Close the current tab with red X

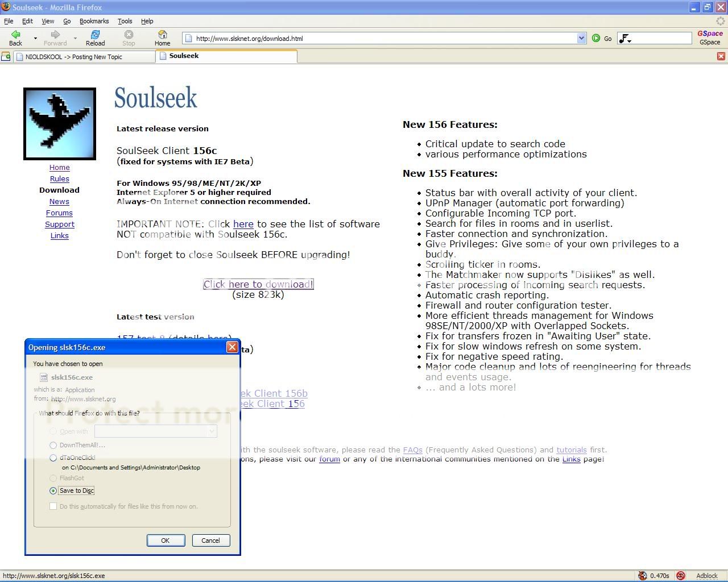tap(721, 56)
